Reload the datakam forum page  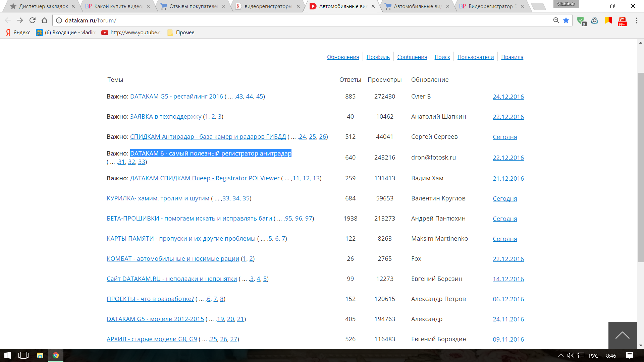(33, 20)
